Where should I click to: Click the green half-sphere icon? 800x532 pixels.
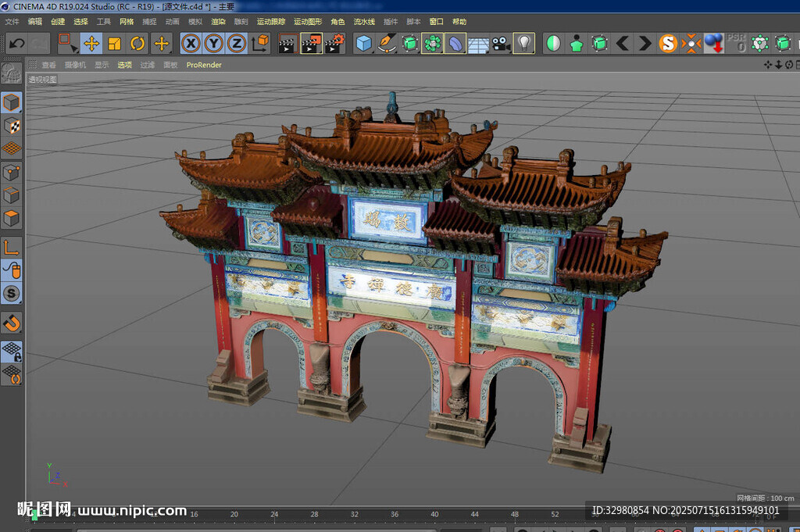click(x=554, y=43)
